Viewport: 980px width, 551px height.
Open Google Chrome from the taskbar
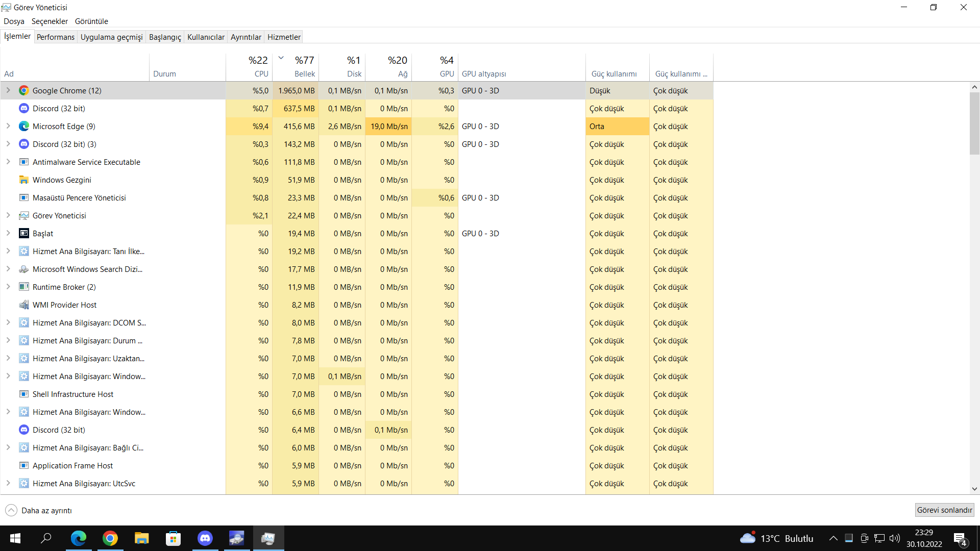(x=110, y=538)
